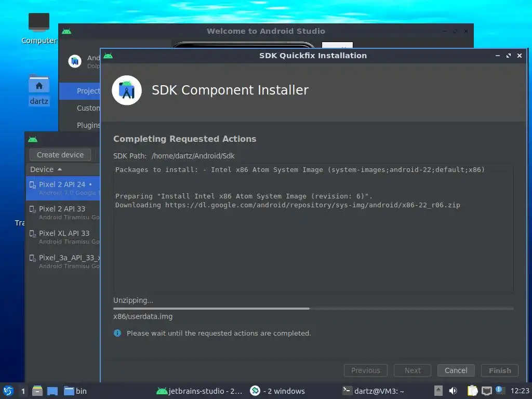Click device icon next to Pixel 2 API 24
The width and height of the screenshot is (532, 399).
33,184
